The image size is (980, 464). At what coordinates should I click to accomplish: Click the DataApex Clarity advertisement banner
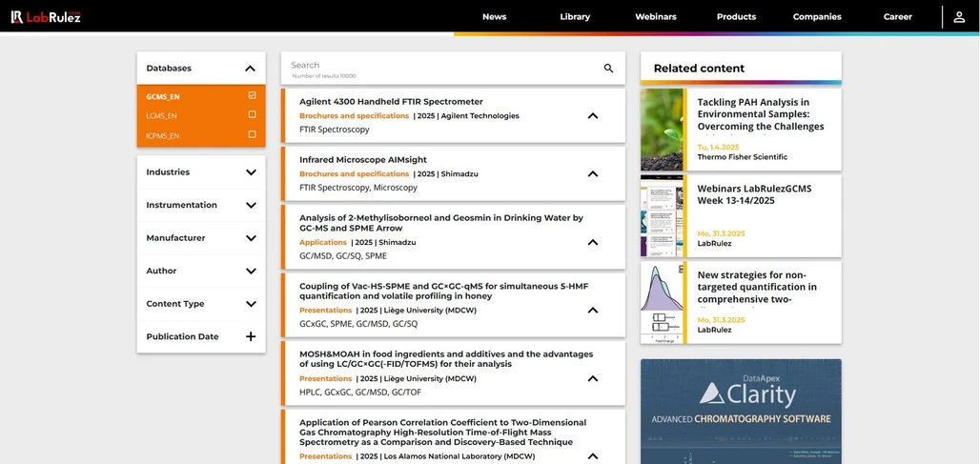click(741, 411)
